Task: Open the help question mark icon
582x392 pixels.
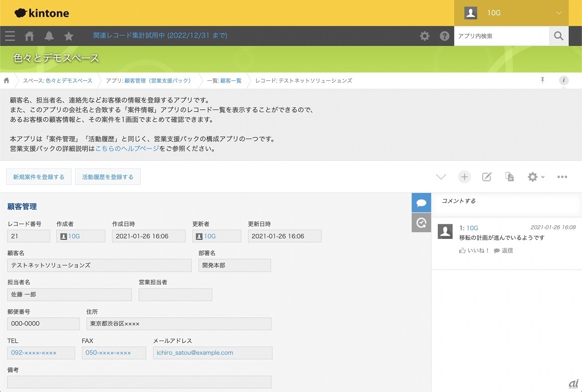Action: click(x=445, y=36)
